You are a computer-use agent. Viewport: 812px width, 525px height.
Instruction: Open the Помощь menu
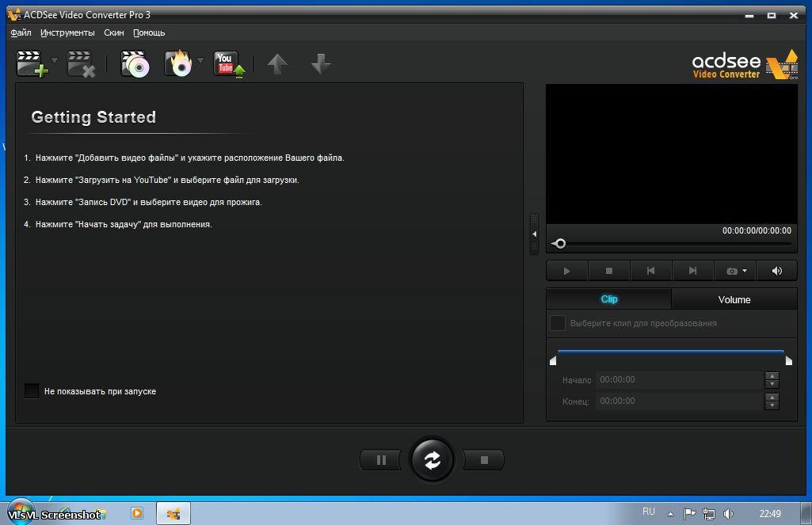pyautogui.click(x=149, y=32)
